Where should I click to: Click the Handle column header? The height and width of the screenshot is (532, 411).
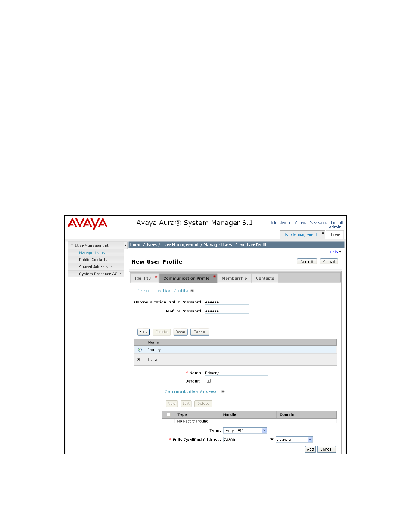tap(230, 415)
